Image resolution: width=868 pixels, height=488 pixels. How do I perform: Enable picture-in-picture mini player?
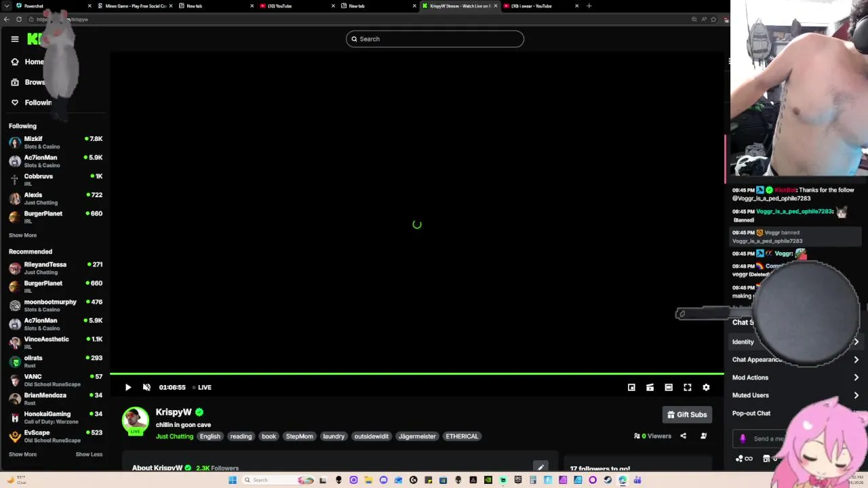pos(631,388)
